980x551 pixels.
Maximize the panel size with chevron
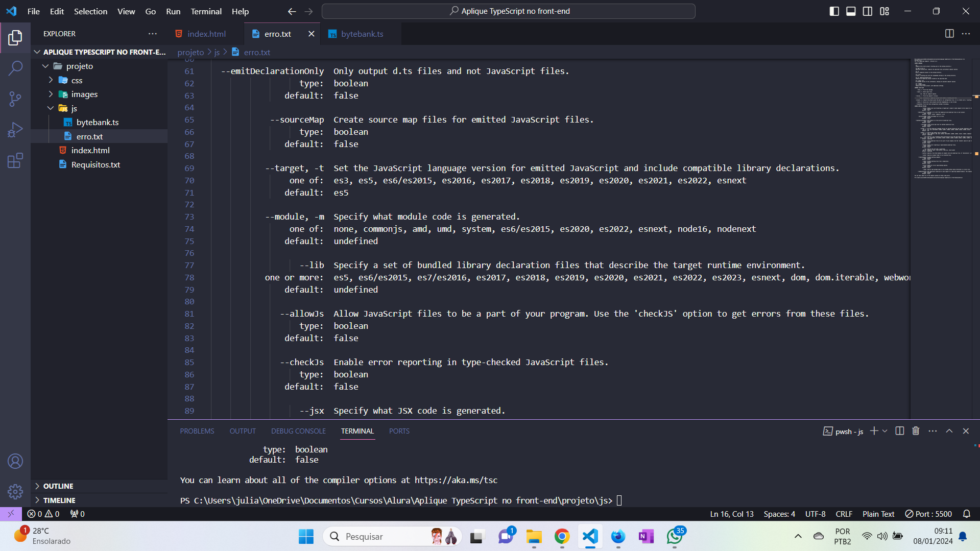pyautogui.click(x=949, y=431)
